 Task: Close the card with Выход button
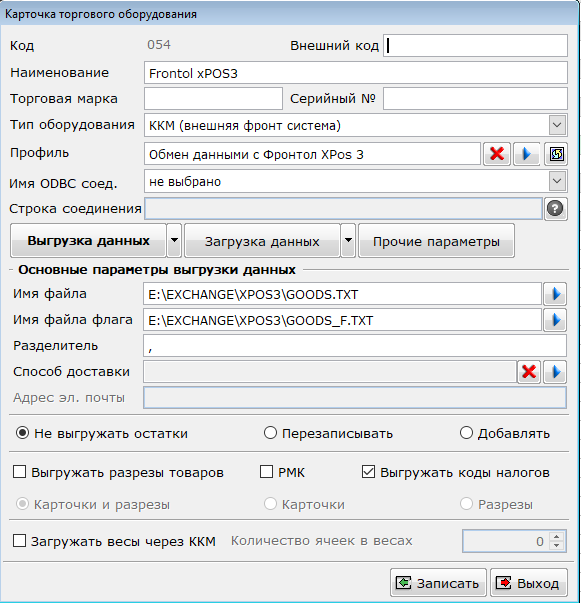[x=529, y=583]
